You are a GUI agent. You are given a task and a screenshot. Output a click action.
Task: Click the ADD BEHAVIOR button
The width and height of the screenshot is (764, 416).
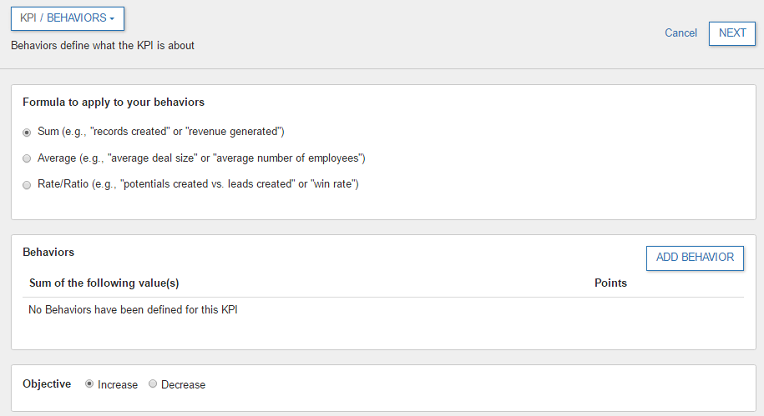pyautogui.click(x=694, y=258)
